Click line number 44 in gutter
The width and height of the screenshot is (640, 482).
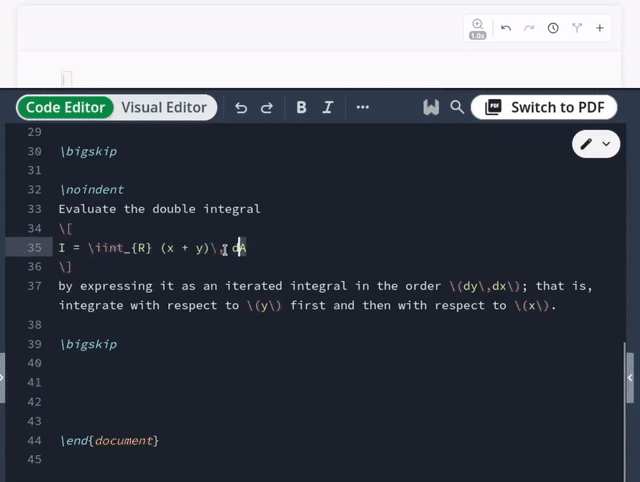(35, 441)
